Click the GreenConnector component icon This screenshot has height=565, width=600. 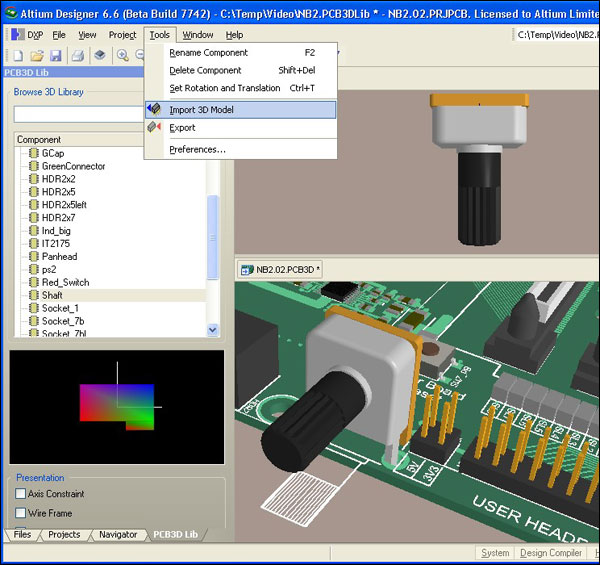tap(34, 166)
